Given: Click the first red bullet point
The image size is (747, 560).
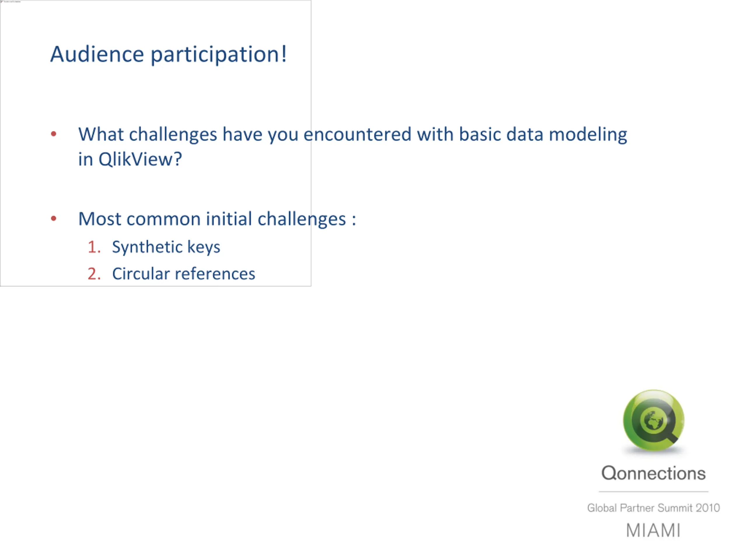Looking at the screenshot, I should click(53, 134).
